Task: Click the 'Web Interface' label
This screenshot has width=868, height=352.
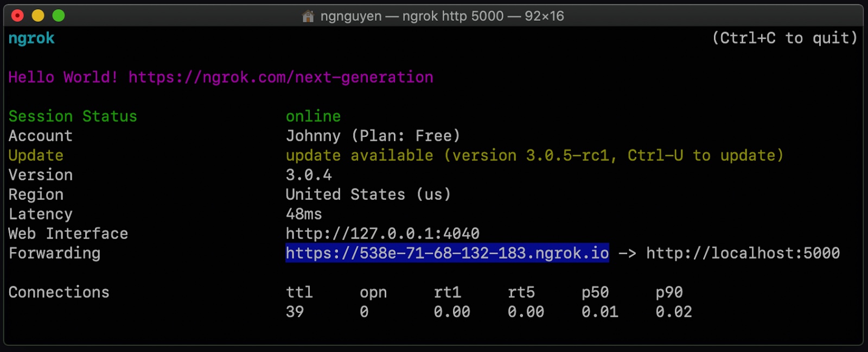Action: tap(68, 234)
